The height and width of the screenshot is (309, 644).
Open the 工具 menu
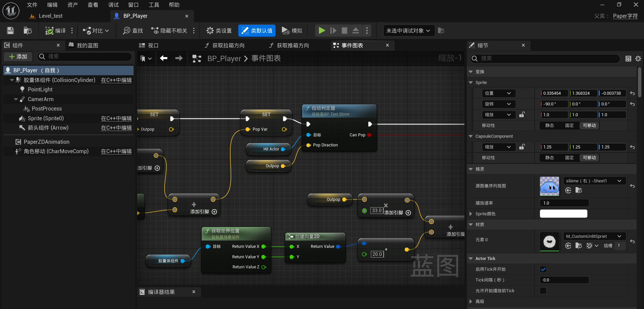coord(154,5)
